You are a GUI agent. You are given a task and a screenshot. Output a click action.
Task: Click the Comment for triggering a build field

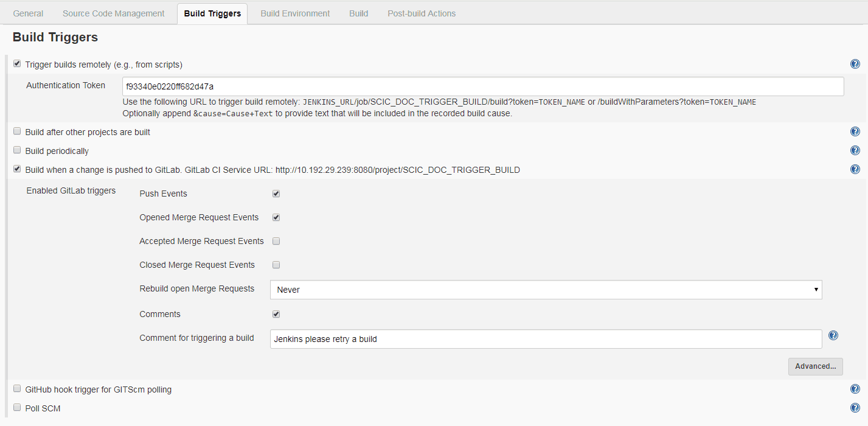546,339
